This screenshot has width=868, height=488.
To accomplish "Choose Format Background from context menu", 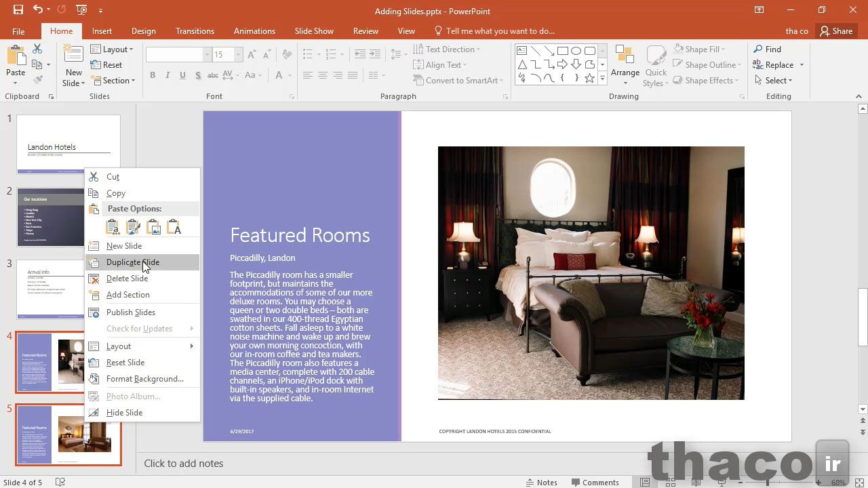I will tap(142, 379).
